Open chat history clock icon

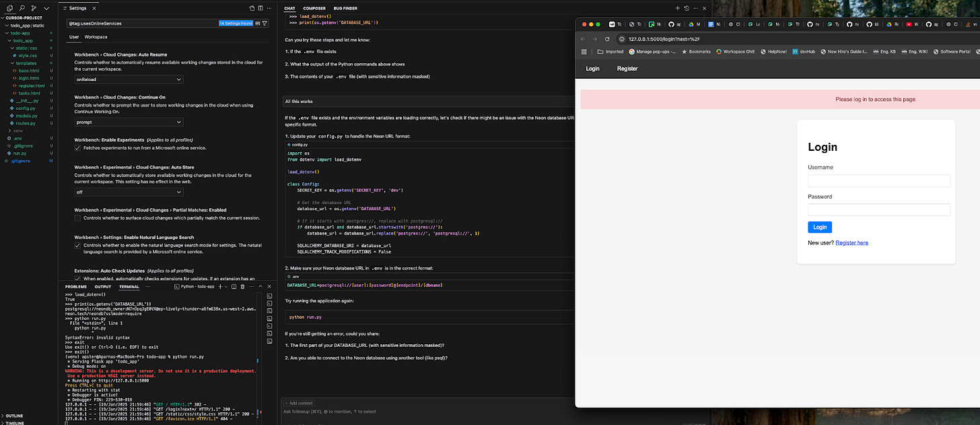[x=687, y=8]
